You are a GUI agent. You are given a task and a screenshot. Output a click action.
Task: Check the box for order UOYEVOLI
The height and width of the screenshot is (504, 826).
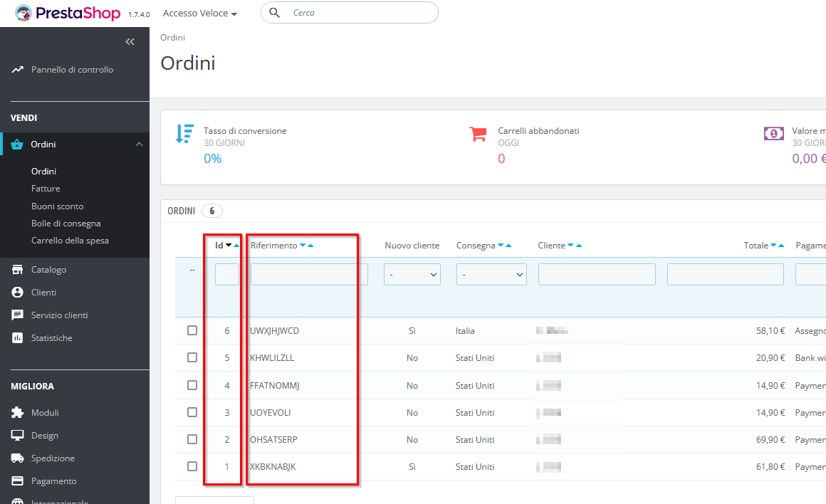(192, 412)
